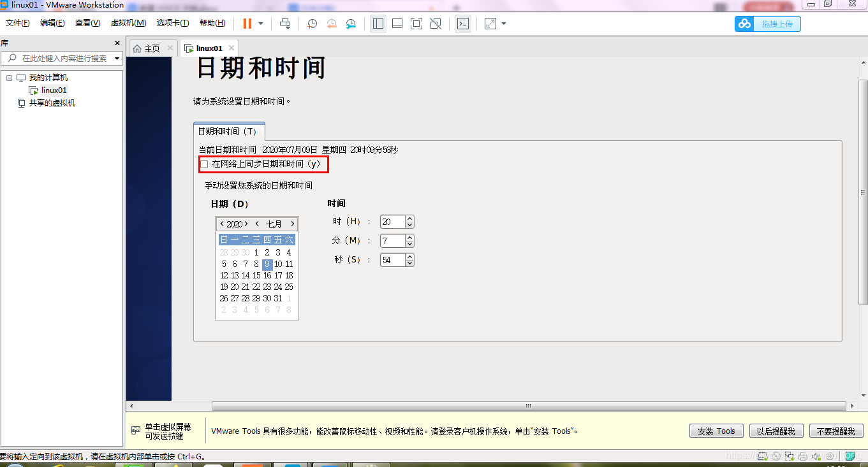Click the sound device icon in the status bar

coord(816,456)
